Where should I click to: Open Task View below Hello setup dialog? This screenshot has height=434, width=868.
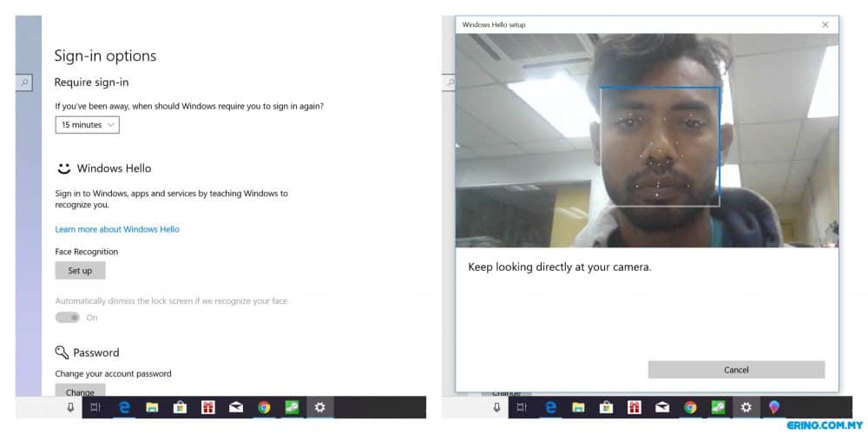point(522,408)
